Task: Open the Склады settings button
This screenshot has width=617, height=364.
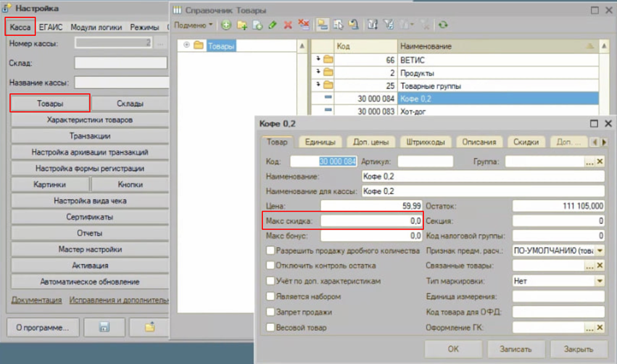Action: coord(130,104)
